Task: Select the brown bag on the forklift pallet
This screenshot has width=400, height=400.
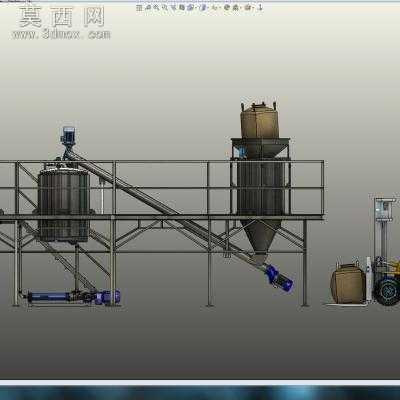Action: point(348,284)
